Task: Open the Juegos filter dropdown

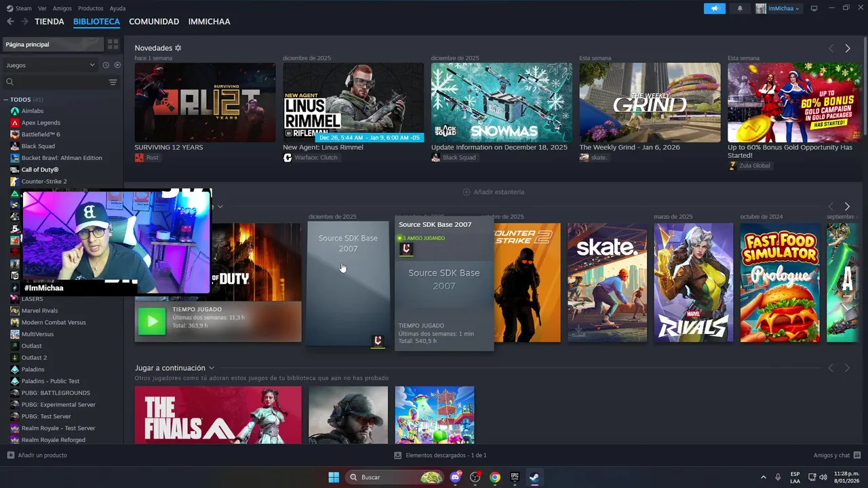Action: point(51,65)
